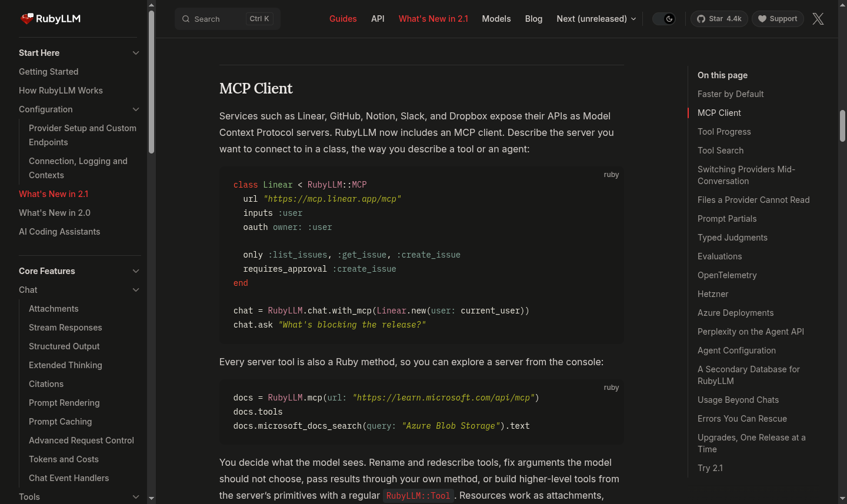This screenshot has height=504, width=847.
Task: Open Provider Setup and Custom Endpoints
Action: click(x=82, y=135)
